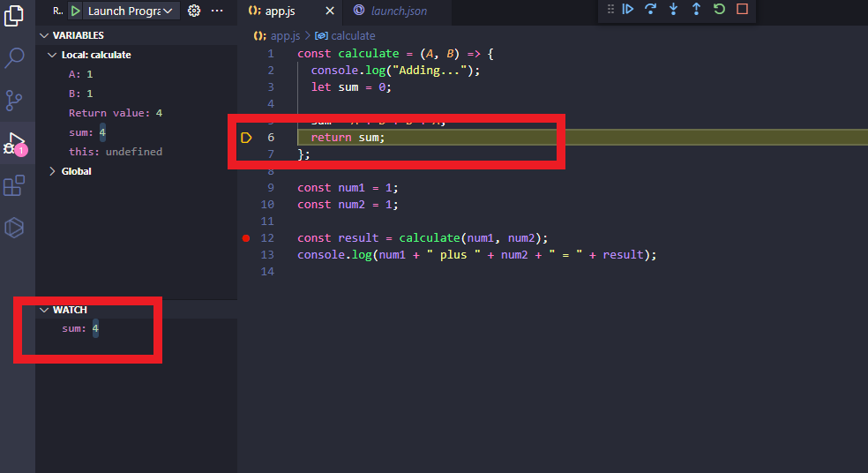Click the calculate breadcrumb item
The image size is (868, 473).
(352, 36)
